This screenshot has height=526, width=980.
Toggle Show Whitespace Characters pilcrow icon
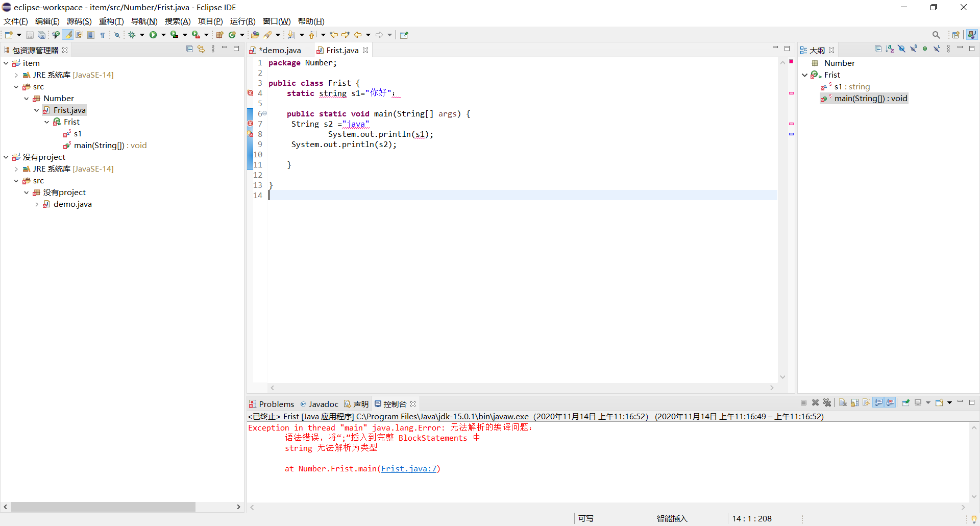103,35
